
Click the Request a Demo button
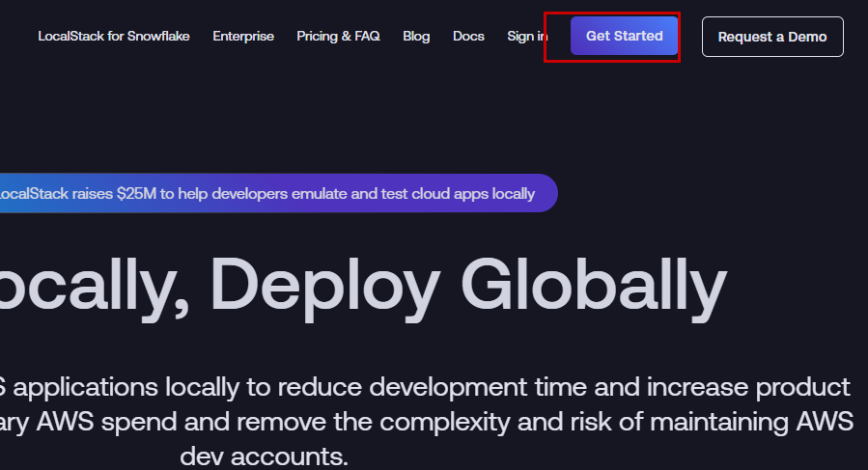(772, 37)
